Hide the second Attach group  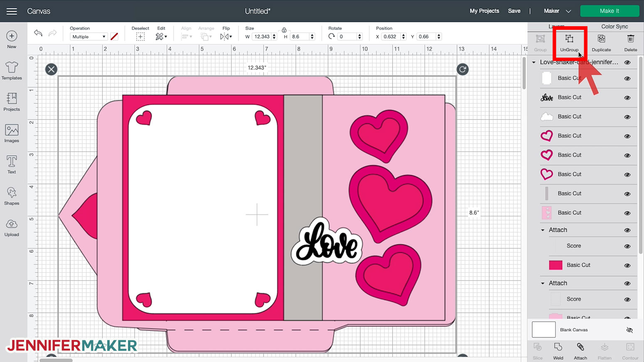tap(627, 284)
